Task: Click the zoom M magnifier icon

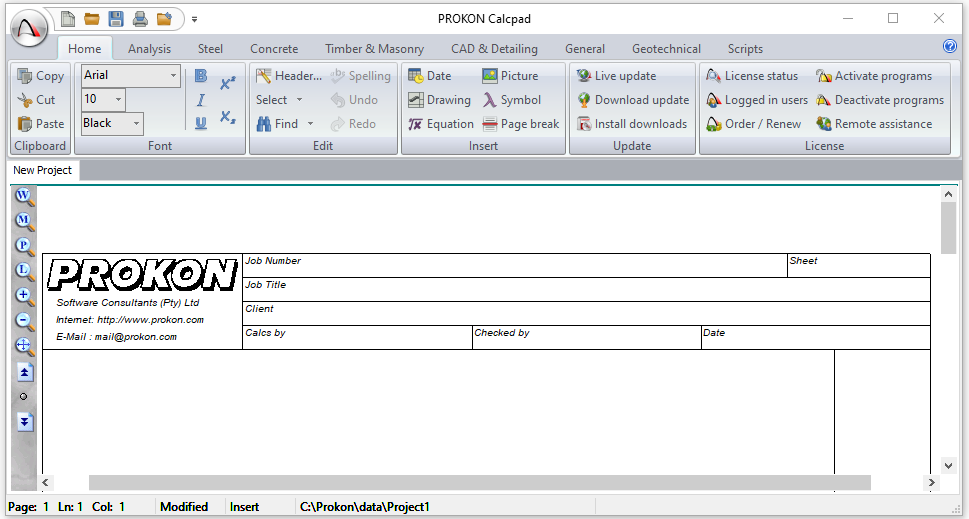Action: tap(24, 221)
